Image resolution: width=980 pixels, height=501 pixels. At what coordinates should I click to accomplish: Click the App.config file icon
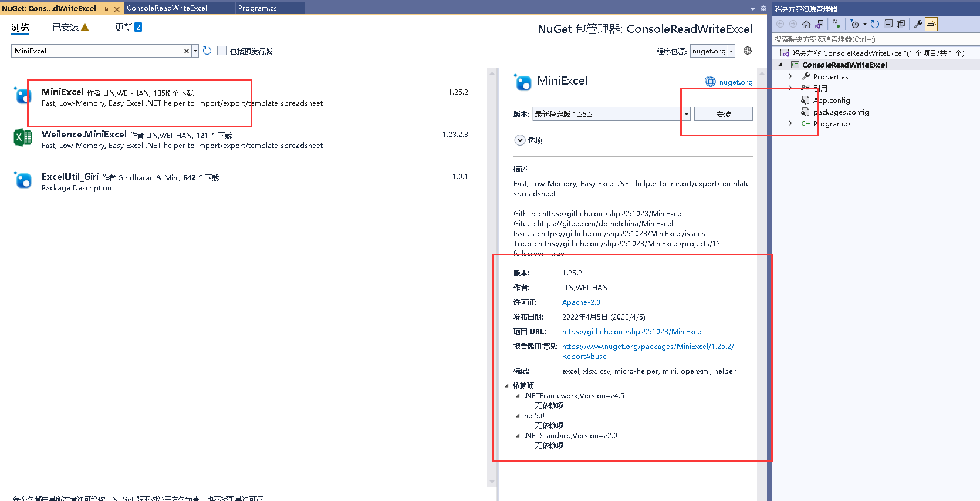(x=805, y=100)
